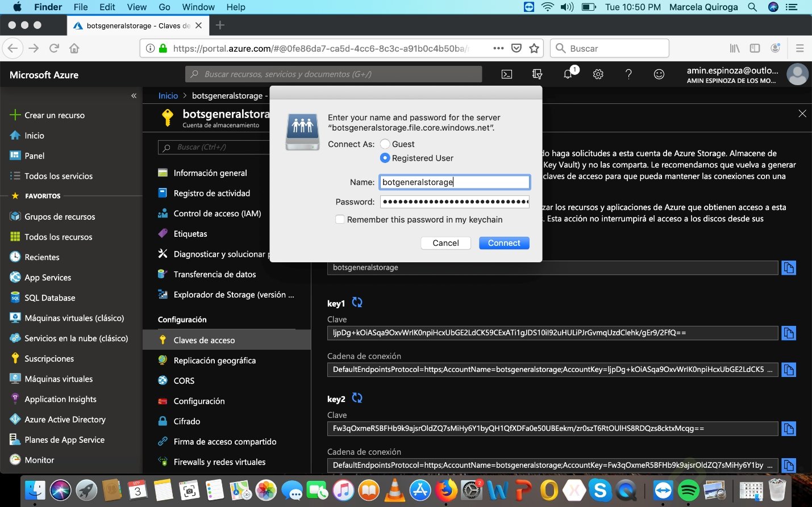Open the account avatar menu
The height and width of the screenshot is (507, 812).
click(797, 74)
